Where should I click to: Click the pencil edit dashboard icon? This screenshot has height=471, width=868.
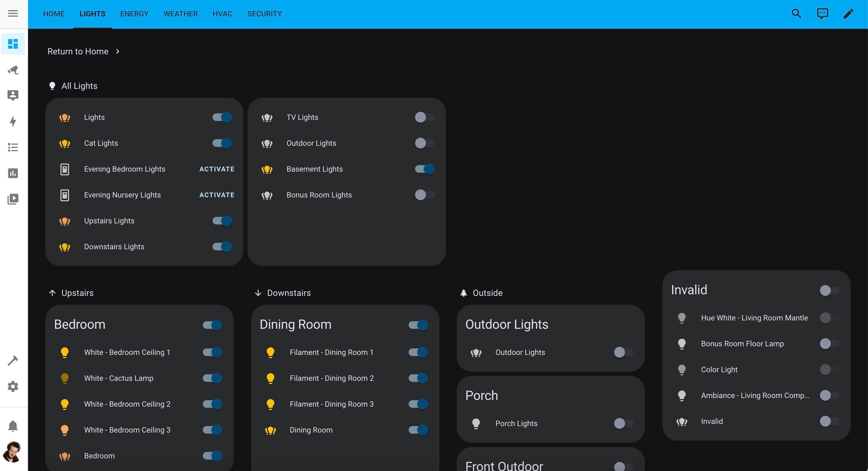tap(848, 13)
